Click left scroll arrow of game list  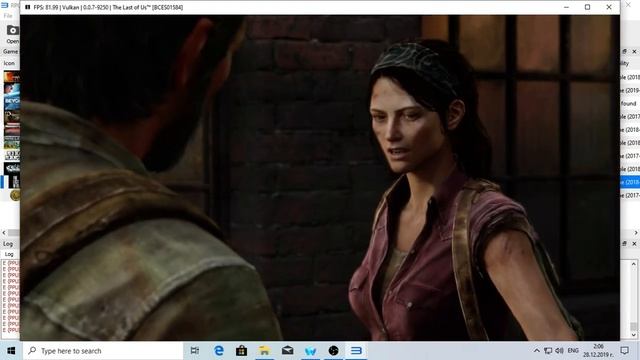pyautogui.click(x=4, y=232)
